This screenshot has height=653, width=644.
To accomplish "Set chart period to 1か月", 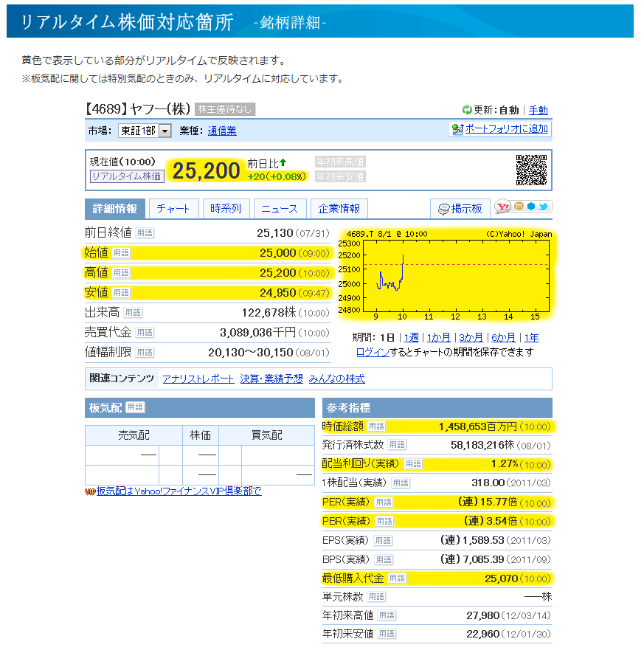I will (x=439, y=338).
